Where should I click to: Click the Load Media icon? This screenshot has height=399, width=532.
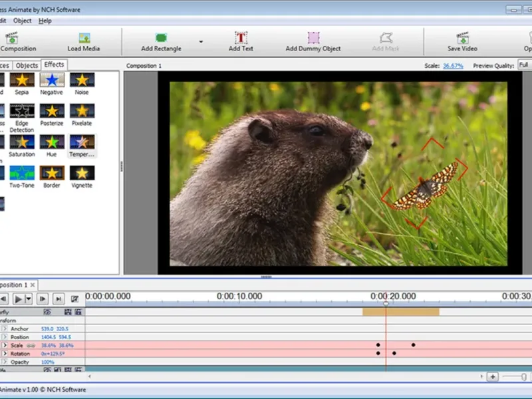pyautogui.click(x=84, y=39)
